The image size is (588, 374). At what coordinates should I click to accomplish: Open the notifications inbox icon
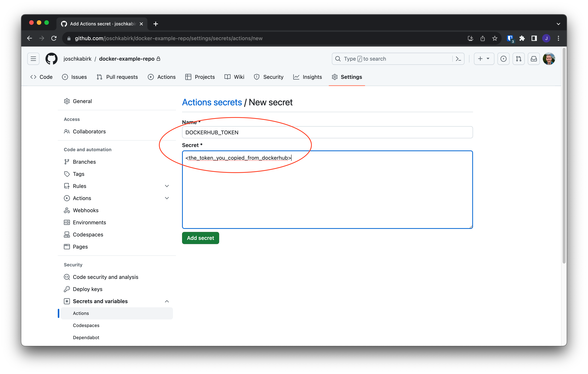point(534,59)
